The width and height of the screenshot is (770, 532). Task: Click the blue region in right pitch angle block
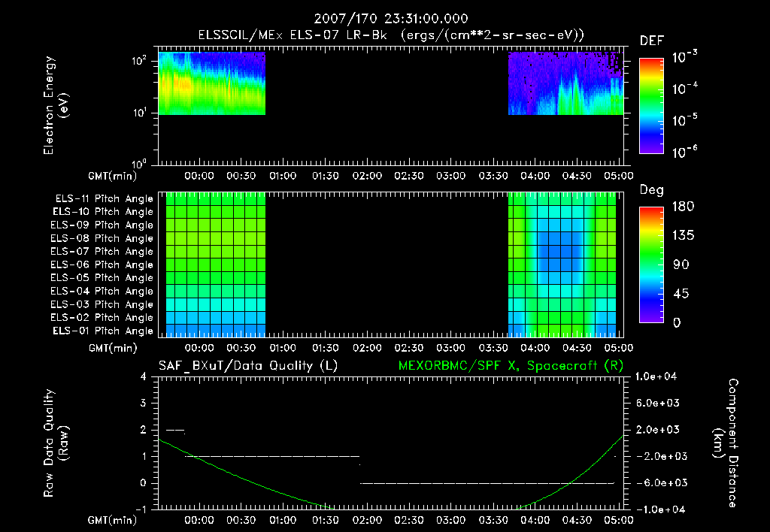pos(560,251)
